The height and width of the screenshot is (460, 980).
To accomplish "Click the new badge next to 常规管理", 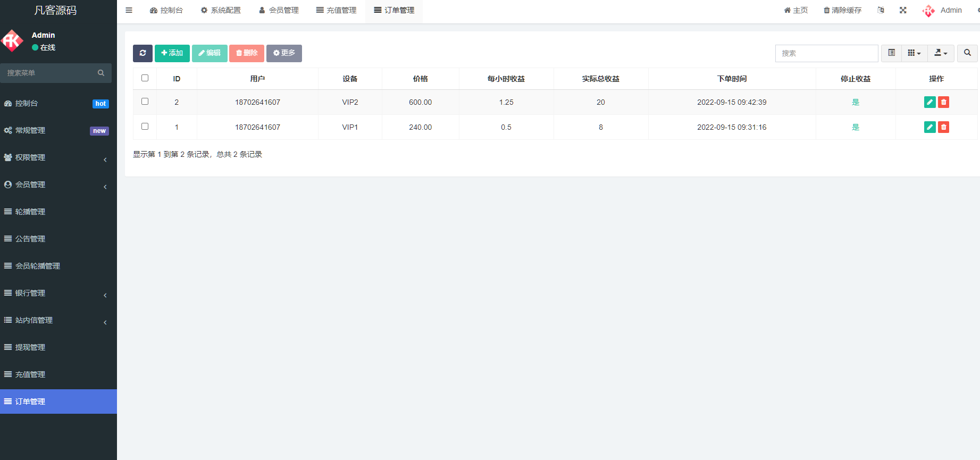I will (x=99, y=131).
